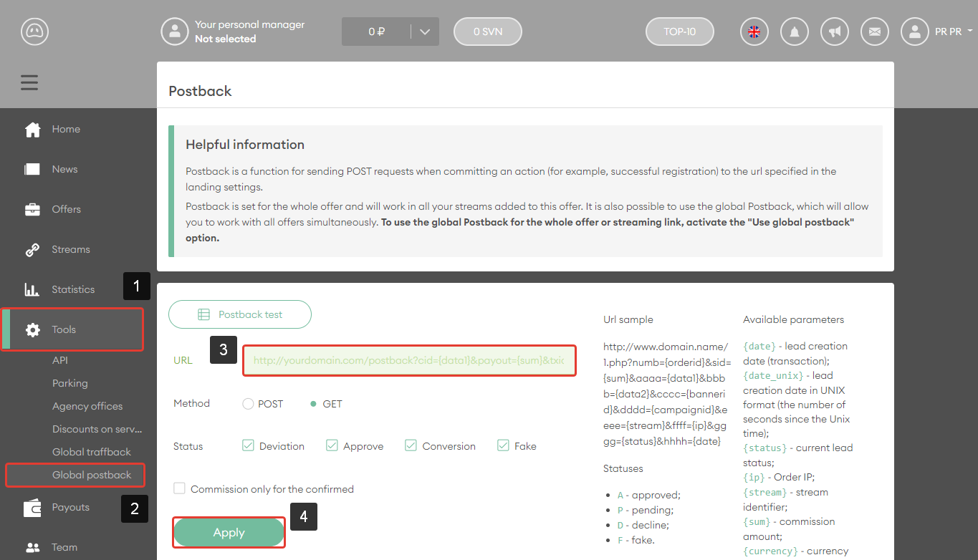This screenshot has width=978, height=560.
Task: Click into the postback URL field
Action: pyautogui.click(x=408, y=360)
